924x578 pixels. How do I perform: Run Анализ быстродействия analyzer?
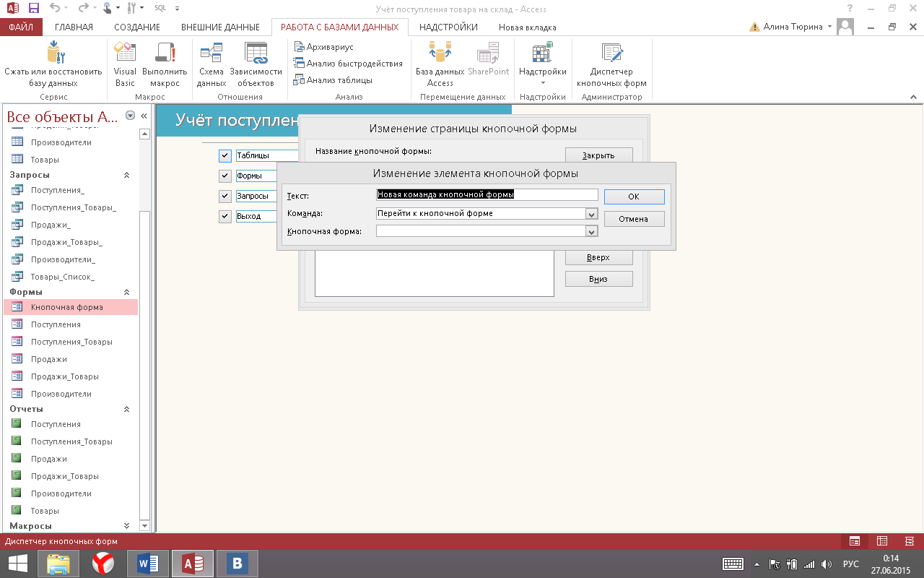349,64
